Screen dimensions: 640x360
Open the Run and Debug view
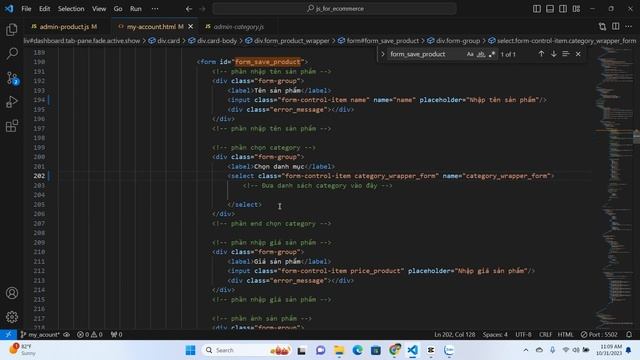[12, 102]
